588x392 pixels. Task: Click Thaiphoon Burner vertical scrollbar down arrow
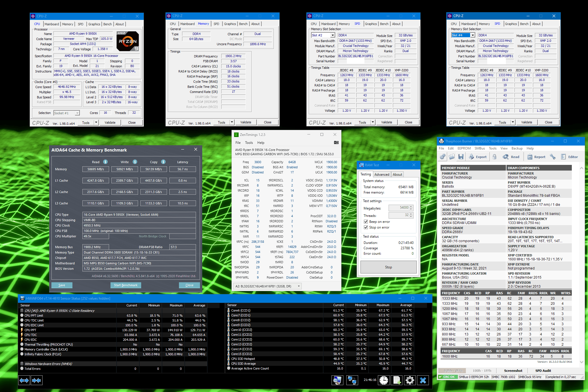point(581,362)
